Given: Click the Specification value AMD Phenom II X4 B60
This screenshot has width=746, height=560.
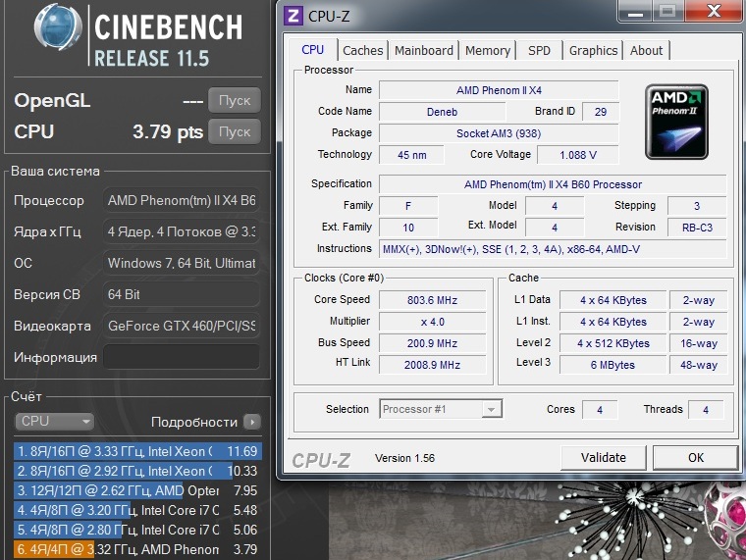Looking at the screenshot, I should click(553, 184).
